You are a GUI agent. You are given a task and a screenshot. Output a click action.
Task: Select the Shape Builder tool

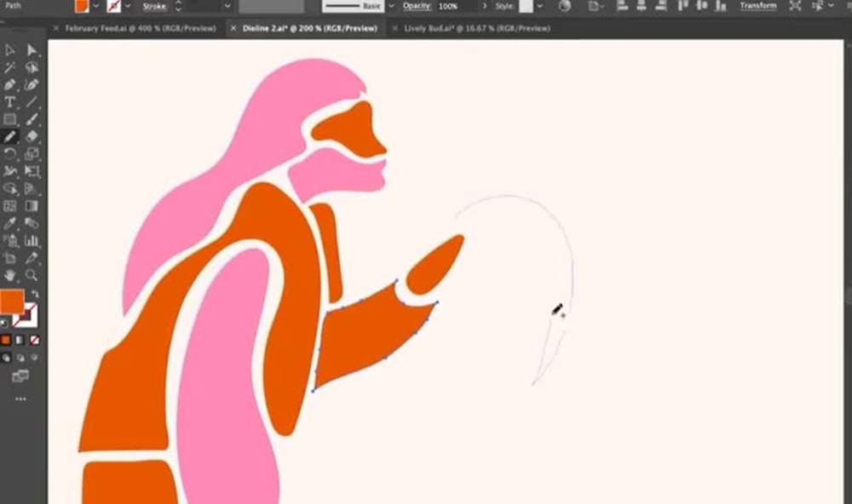click(x=9, y=189)
